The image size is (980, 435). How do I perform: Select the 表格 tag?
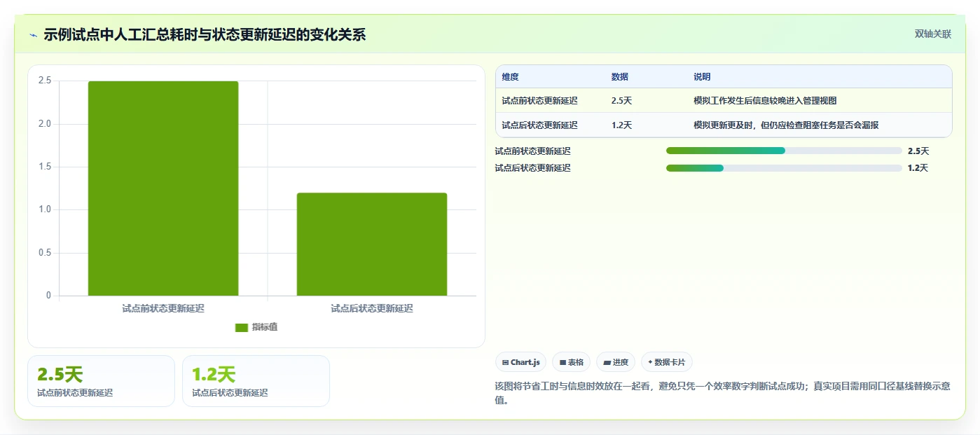[x=571, y=362]
